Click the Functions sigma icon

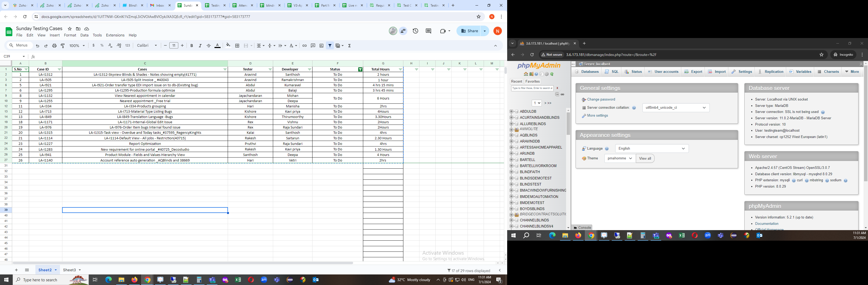tap(349, 46)
